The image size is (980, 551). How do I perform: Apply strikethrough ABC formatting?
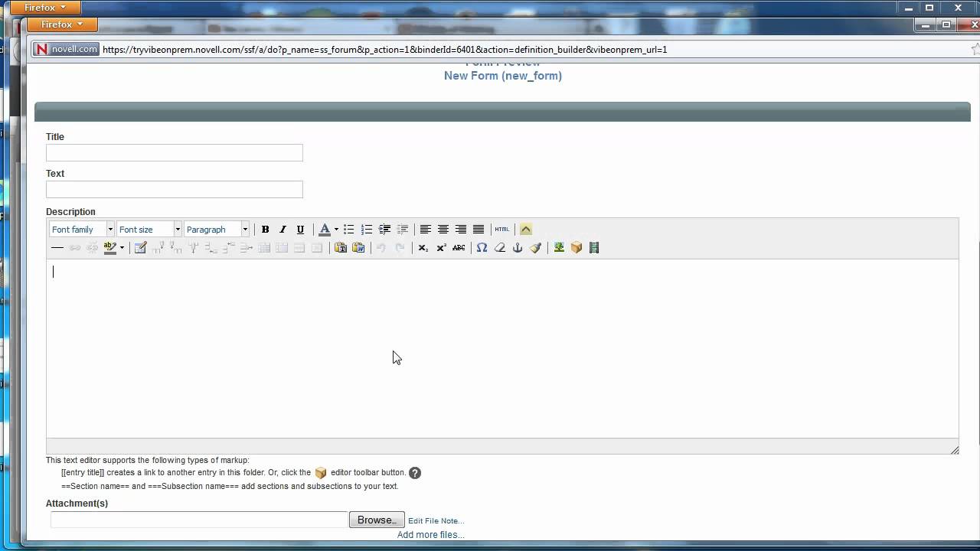(x=459, y=248)
